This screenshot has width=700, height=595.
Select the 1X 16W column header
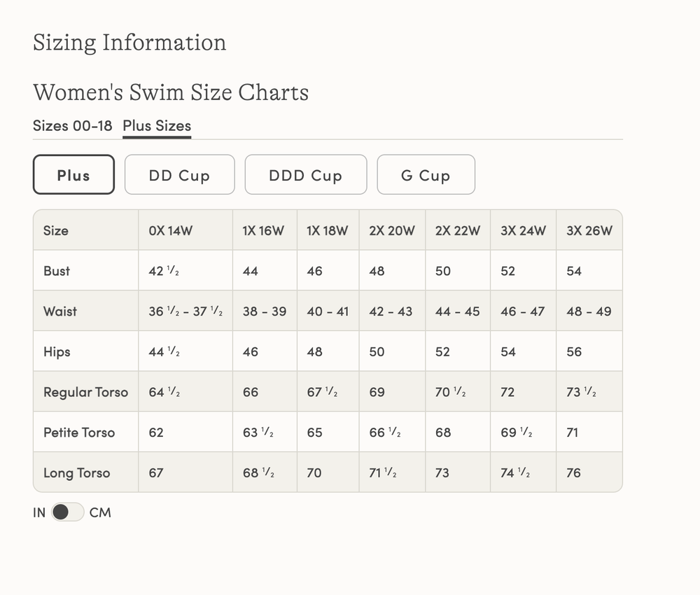263,230
